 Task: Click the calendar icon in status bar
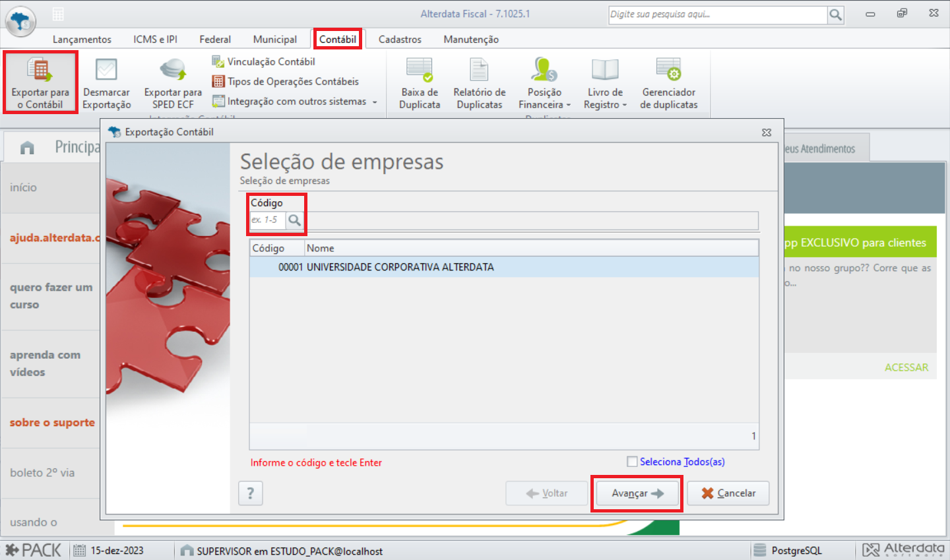(79, 551)
